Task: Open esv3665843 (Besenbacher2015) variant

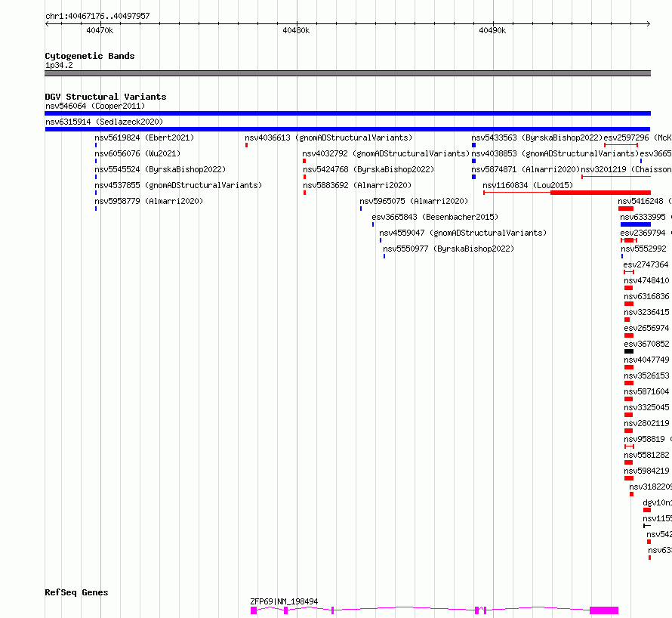Action: pos(436,217)
